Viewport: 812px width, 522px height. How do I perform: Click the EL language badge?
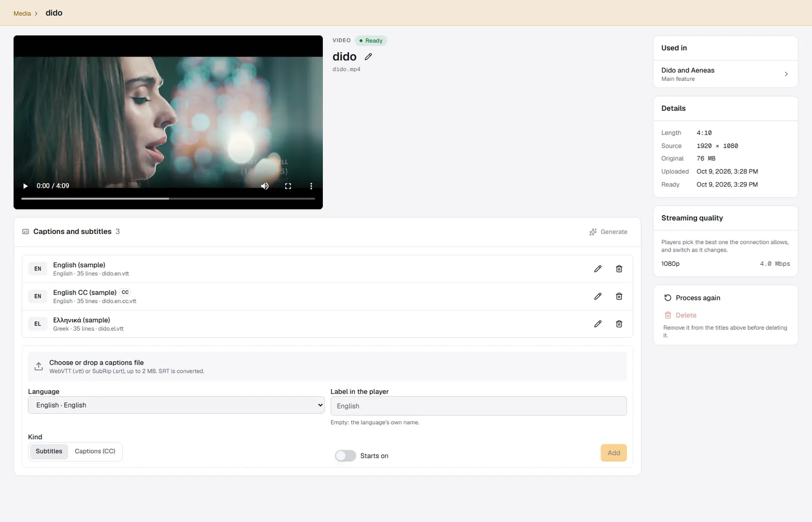click(x=38, y=324)
